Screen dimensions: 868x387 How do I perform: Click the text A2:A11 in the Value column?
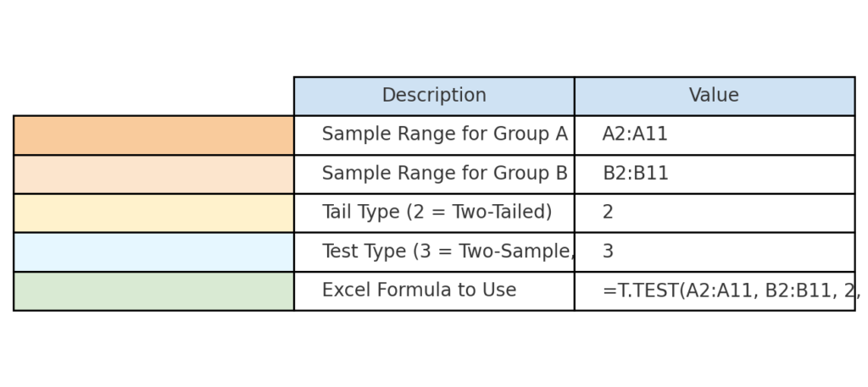click(x=635, y=135)
